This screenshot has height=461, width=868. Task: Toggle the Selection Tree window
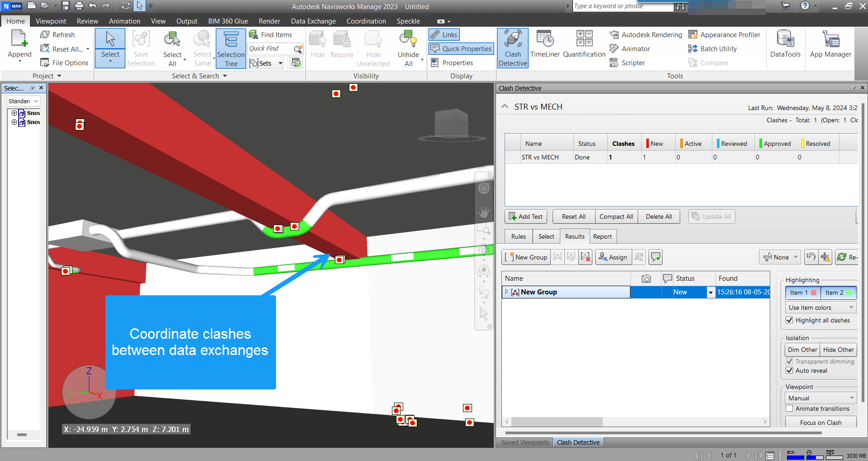click(231, 48)
